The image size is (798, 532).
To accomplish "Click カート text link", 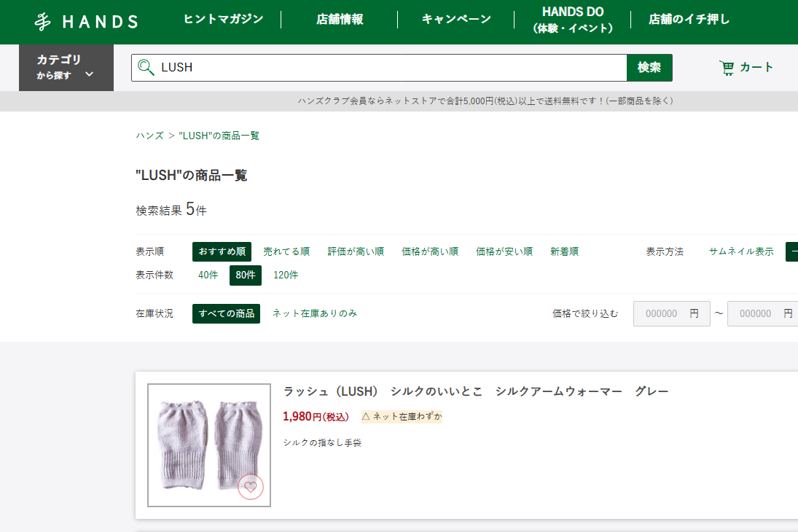I will pyautogui.click(x=756, y=67).
